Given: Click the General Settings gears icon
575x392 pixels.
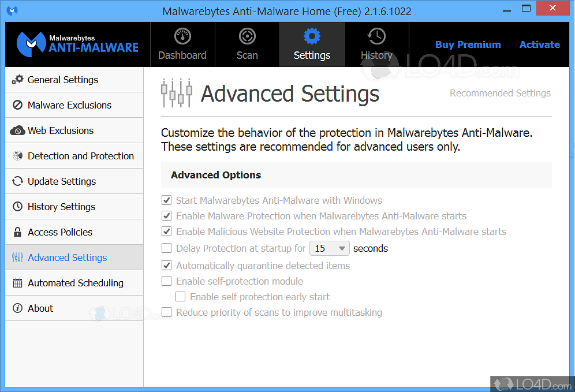Looking at the screenshot, I should click(17, 80).
